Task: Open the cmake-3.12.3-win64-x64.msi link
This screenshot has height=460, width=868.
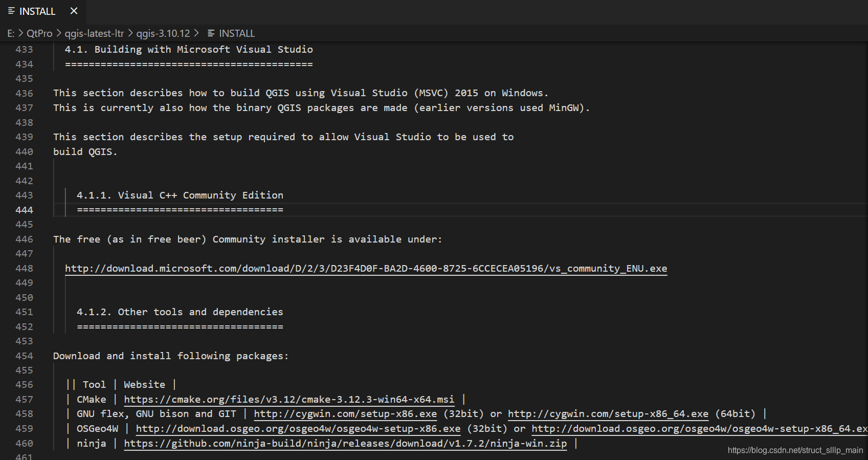Action: coord(289,400)
